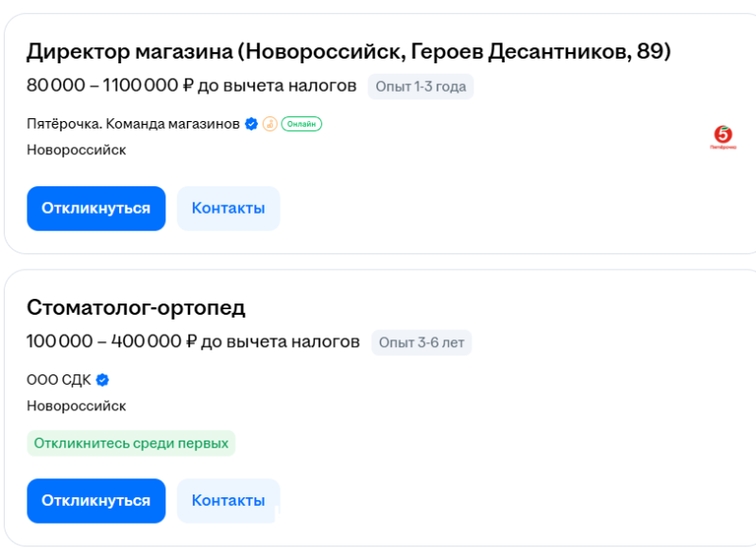Image resolution: width=756 pixels, height=555 pixels.
Task: Show Контакты for the Стоматолог-ортопед vacancy
Action: pos(228,500)
